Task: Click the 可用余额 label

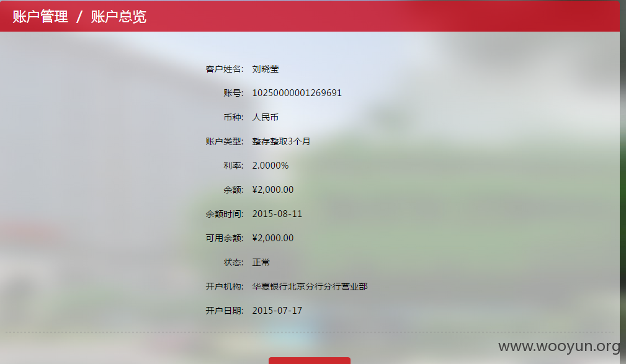Action: pyautogui.click(x=225, y=238)
